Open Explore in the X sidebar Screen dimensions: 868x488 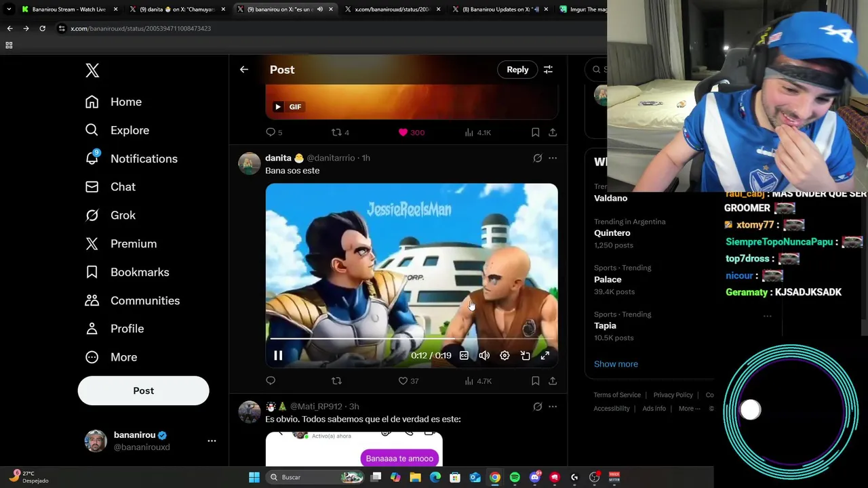pyautogui.click(x=117, y=130)
